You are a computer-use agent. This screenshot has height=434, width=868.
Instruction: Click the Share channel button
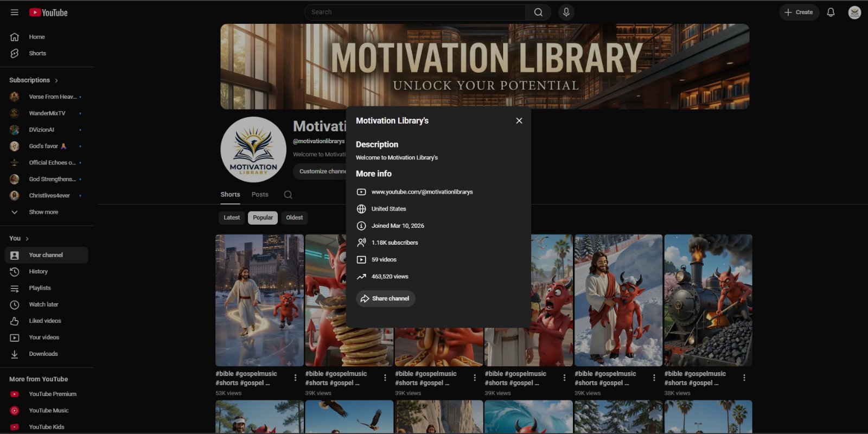(386, 298)
